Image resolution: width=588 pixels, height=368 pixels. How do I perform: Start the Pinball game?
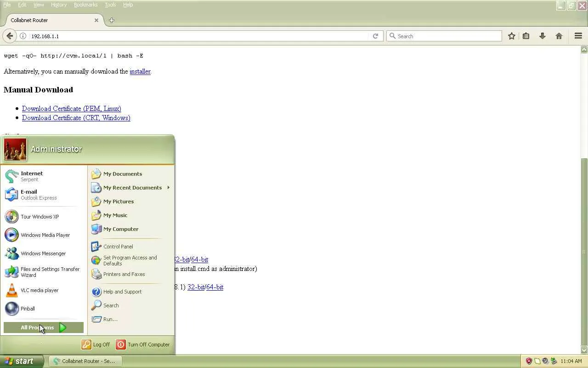(x=44, y=309)
